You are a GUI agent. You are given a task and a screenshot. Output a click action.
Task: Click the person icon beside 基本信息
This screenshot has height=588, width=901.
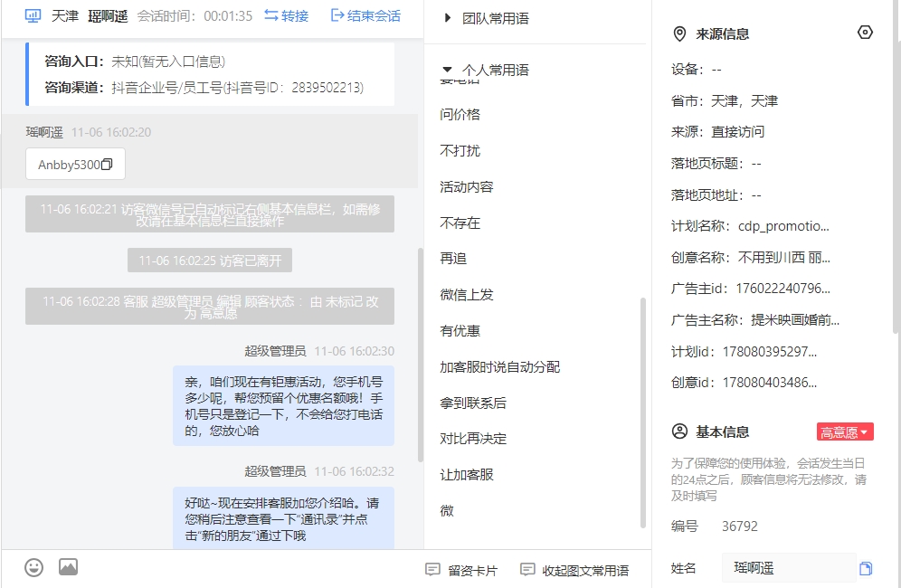[679, 432]
